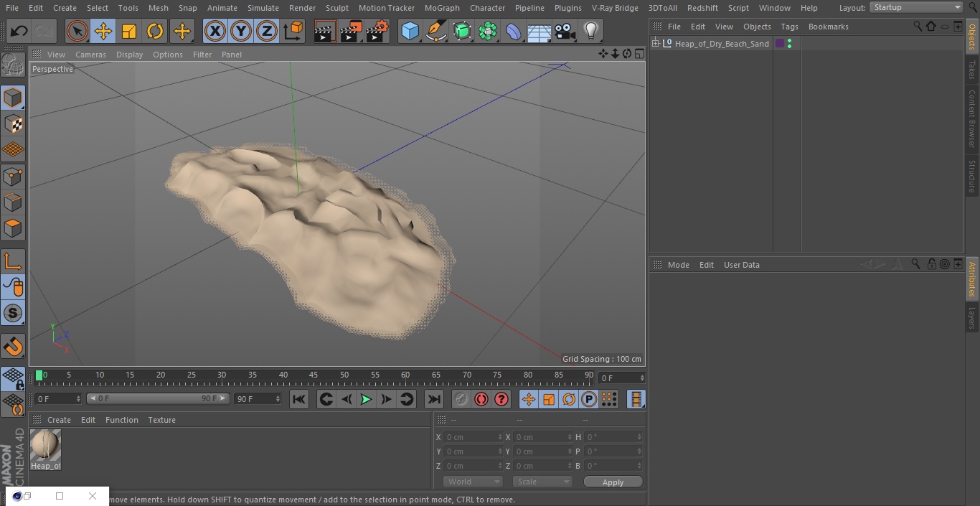Open the Layout dropdown showing Startup
Viewport: 980px width, 506px height.
(916, 7)
